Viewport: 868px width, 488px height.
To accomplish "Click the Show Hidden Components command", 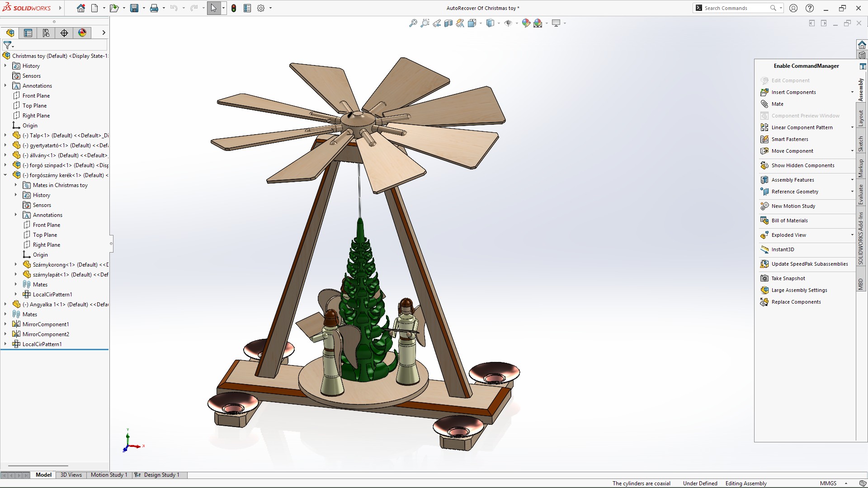I will coord(802,165).
